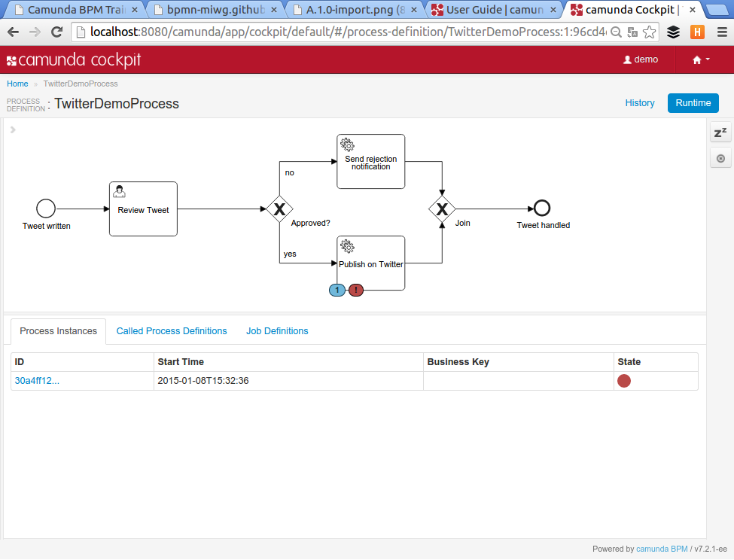Open process instance 30a4ff12...
This screenshot has height=560, width=734.
37,381
